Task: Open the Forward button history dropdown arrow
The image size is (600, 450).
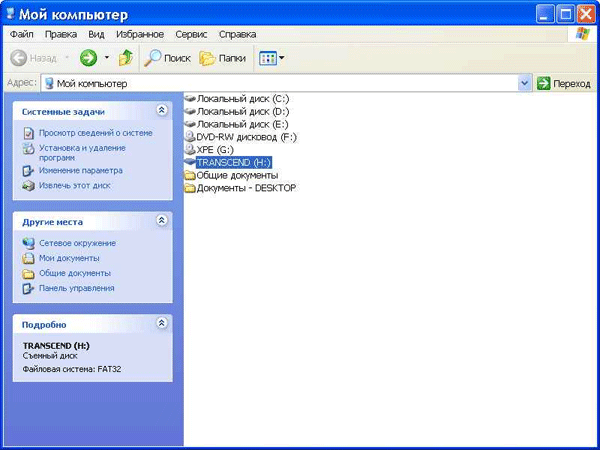Action: [107, 58]
